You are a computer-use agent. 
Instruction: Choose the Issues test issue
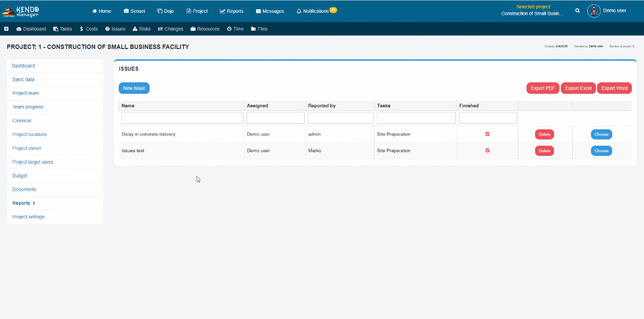(602, 151)
